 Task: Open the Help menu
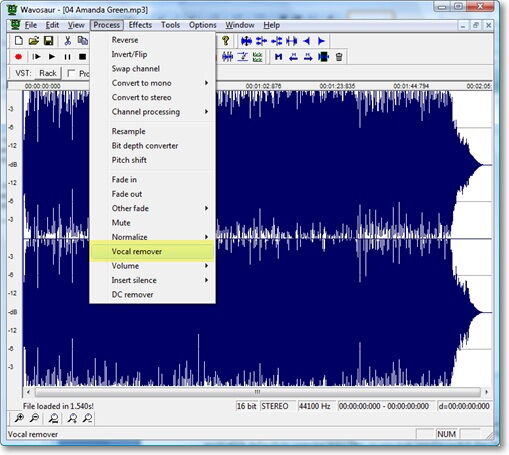click(x=272, y=25)
